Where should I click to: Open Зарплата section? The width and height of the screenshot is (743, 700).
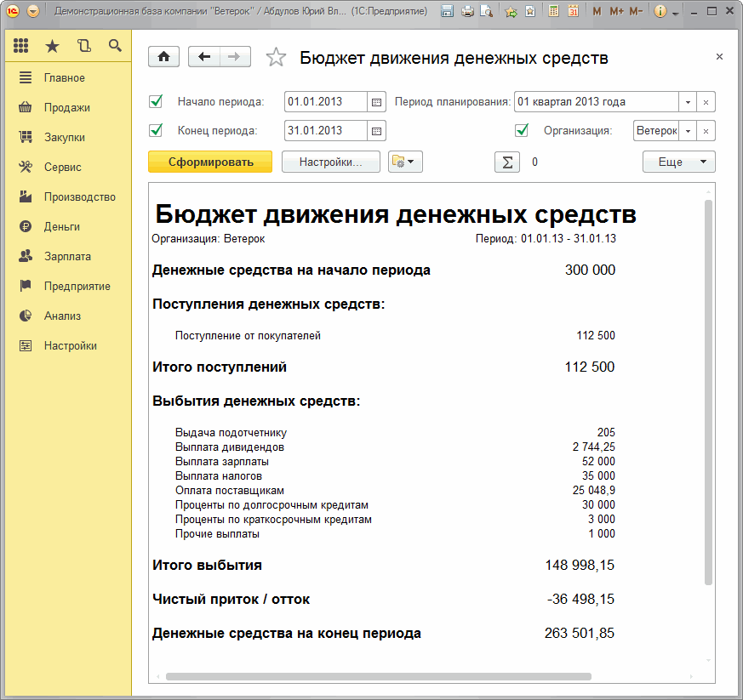pos(66,257)
